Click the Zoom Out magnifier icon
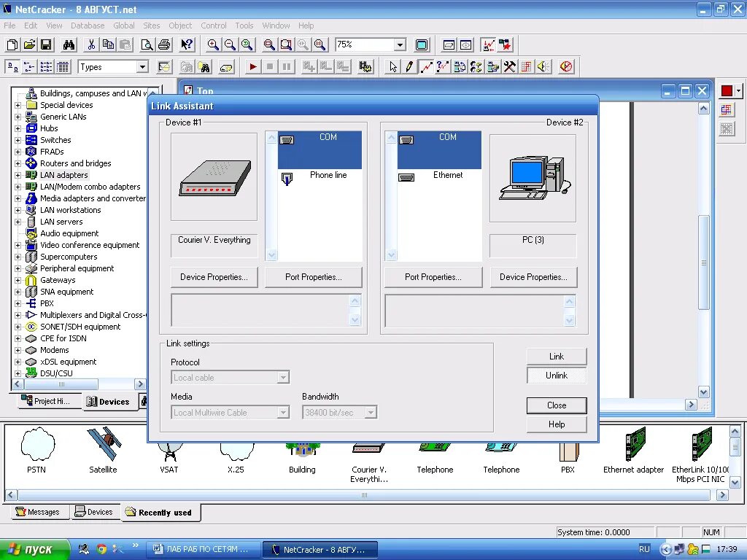The height and width of the screenshot is (560, 747). [230, 44]
